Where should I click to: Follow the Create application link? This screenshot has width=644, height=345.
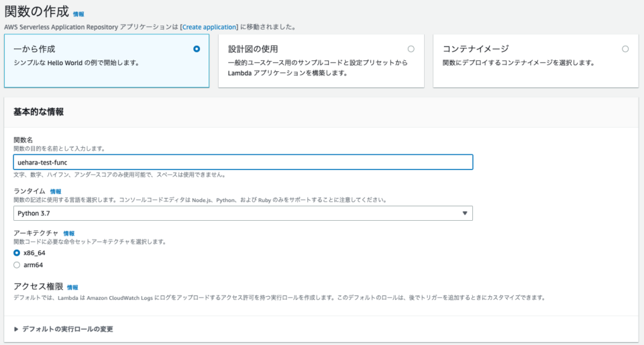pos(209,27)
